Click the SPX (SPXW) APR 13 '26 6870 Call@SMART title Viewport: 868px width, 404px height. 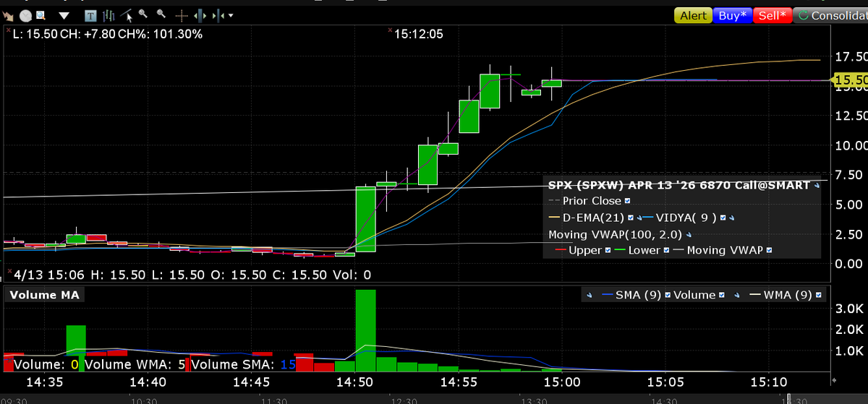678,185
